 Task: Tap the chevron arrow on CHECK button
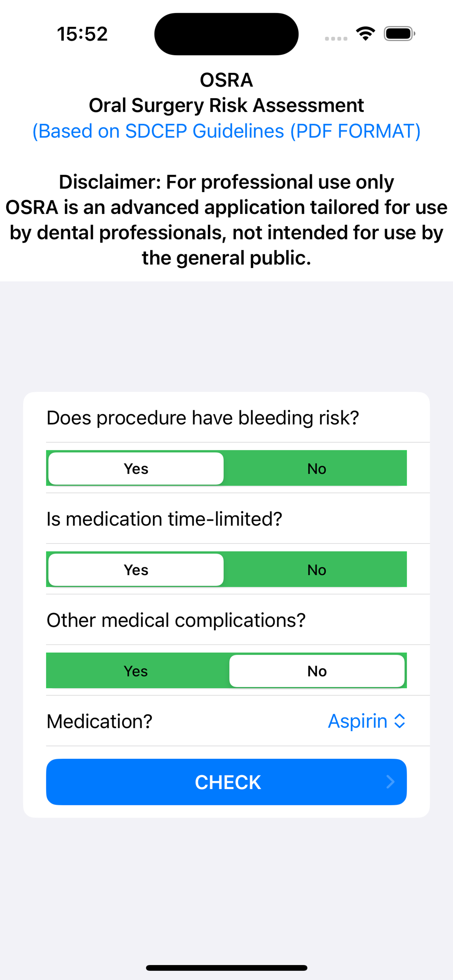[x=390, y=782]
